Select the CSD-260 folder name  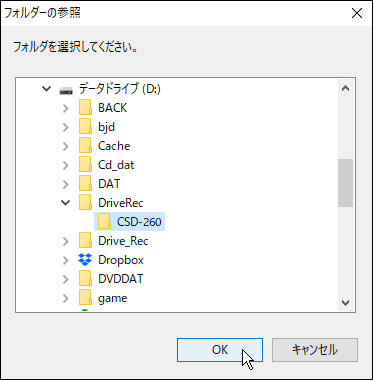tap(139, 222)
